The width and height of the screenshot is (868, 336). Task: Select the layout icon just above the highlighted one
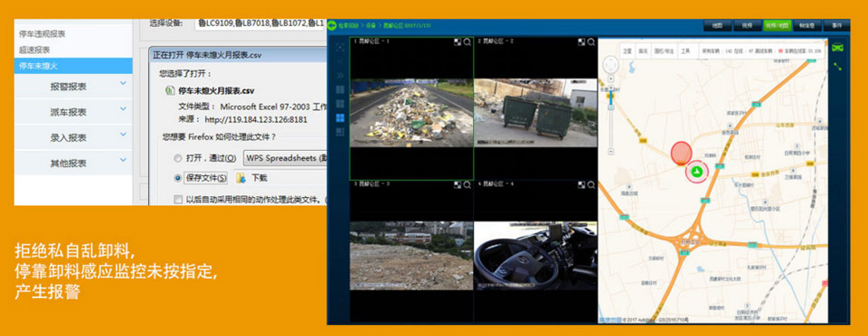point(340,103)
